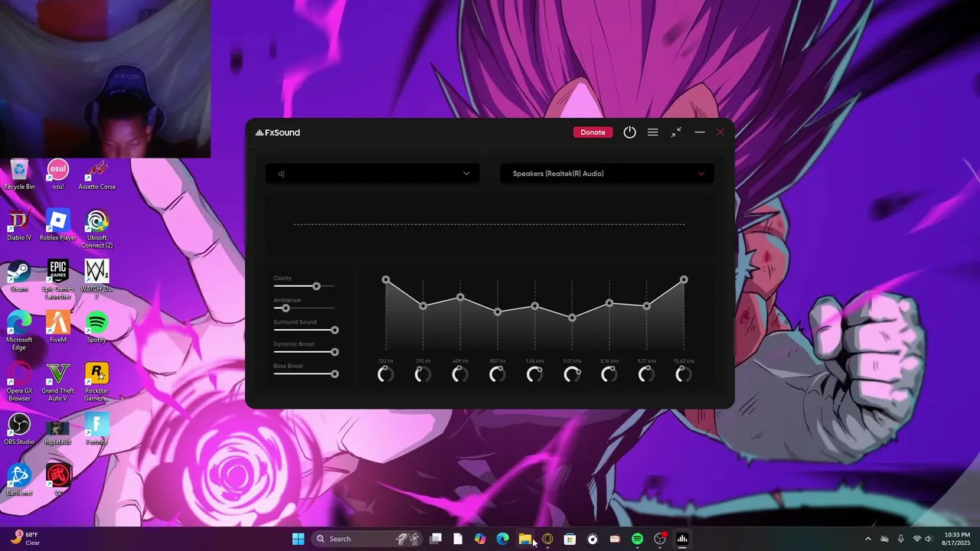Click the Clarity slider handle
The height and width of the screenshot is (551, 980).
point(316,286)
